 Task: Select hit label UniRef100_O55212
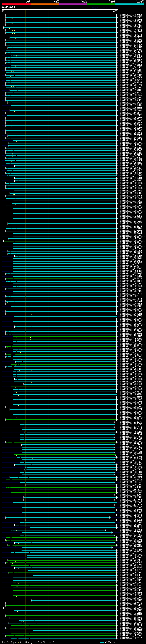point(131,419)
